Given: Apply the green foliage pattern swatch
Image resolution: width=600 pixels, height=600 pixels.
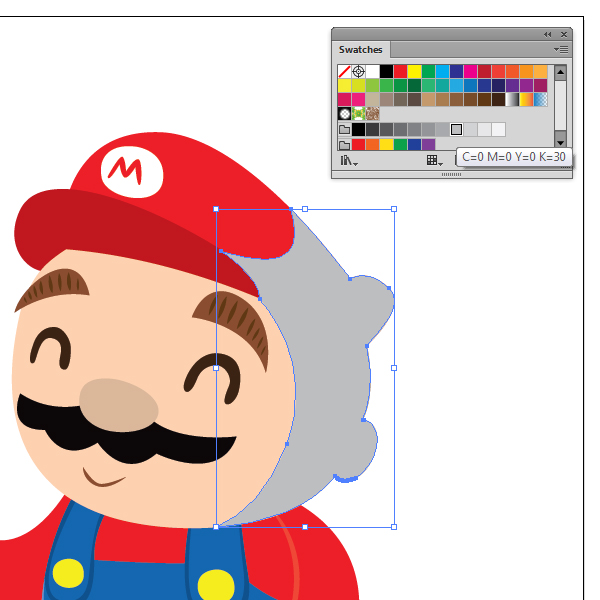Looking at the screenshot, I should pos(358,114).
